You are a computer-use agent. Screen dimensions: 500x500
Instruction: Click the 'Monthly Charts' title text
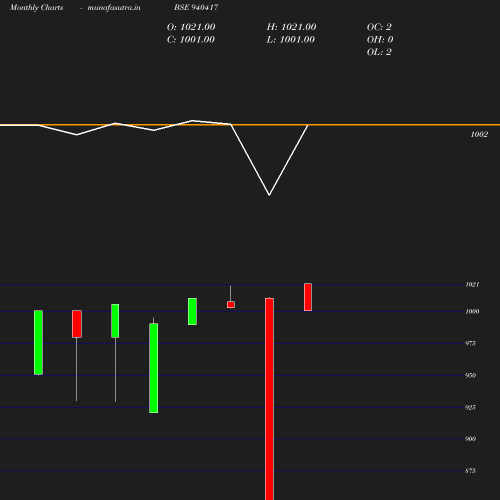click(37, 7)
